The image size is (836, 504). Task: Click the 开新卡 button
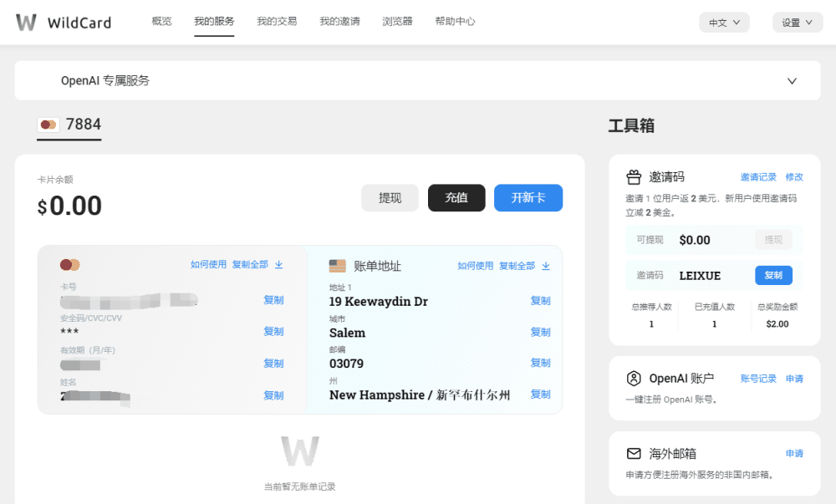528,197
